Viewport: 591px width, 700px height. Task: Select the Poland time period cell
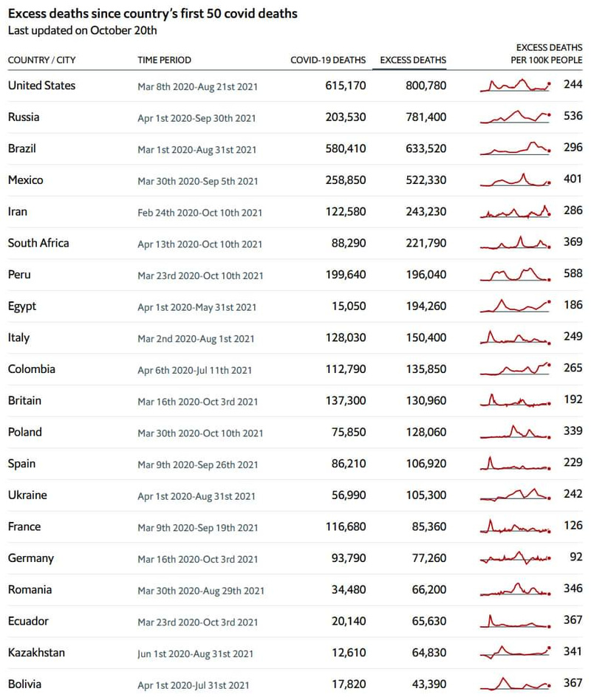point(199,433)
